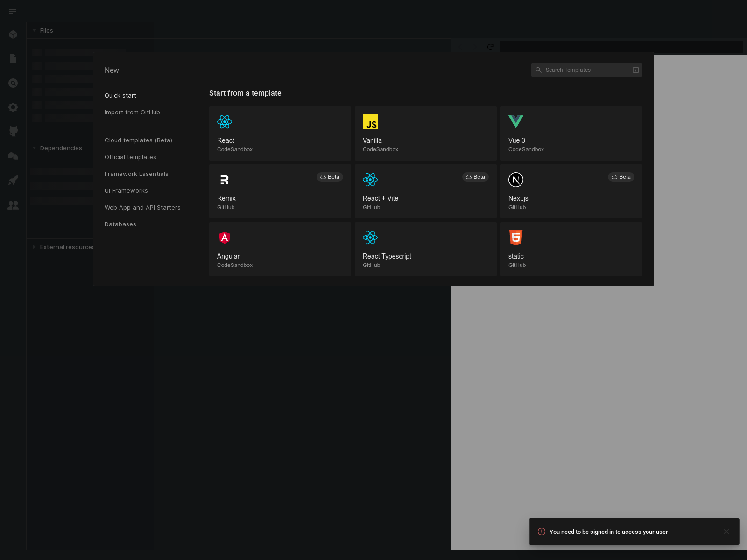Screen dimensions: 747x560
Task: Click the Angular logo icon
Action: tap(225, 238)
